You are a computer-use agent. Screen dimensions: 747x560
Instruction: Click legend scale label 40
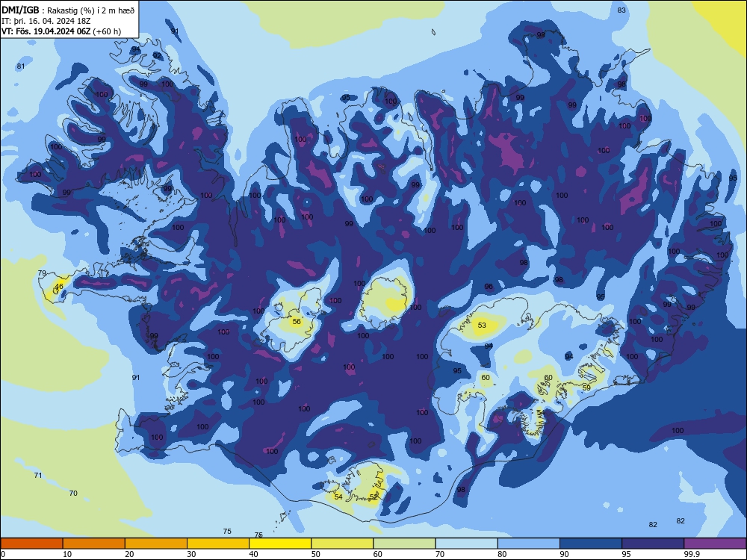254,554
